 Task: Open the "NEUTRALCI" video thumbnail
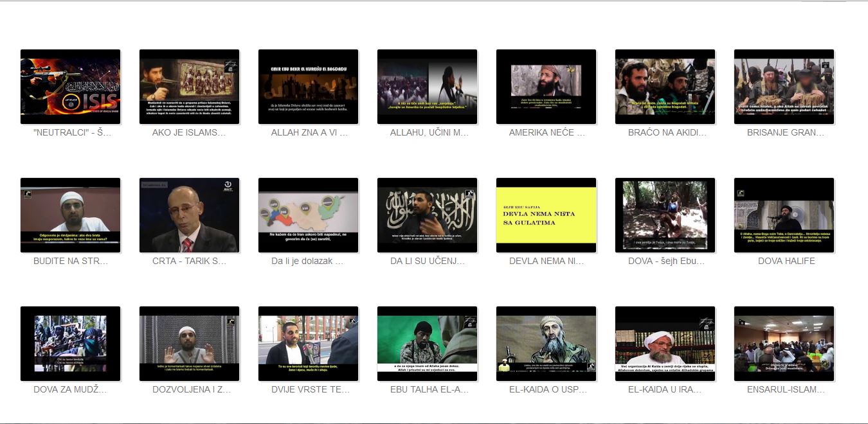70,87
